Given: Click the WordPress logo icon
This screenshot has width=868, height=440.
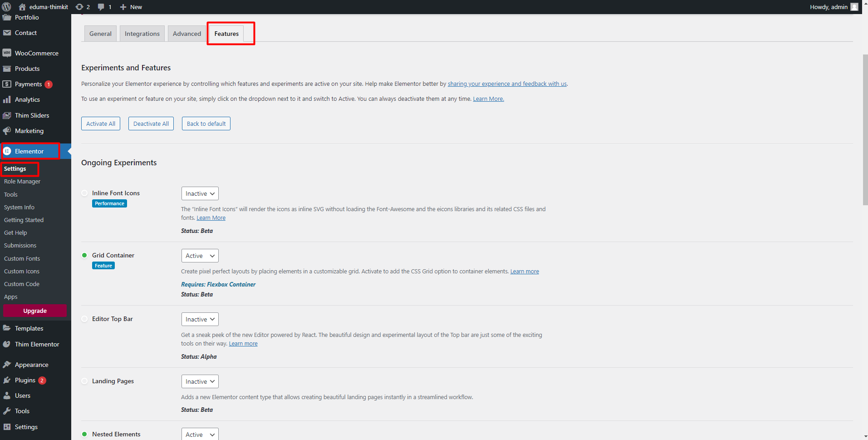Looking at the screenshot, I should tap(7, 7).
